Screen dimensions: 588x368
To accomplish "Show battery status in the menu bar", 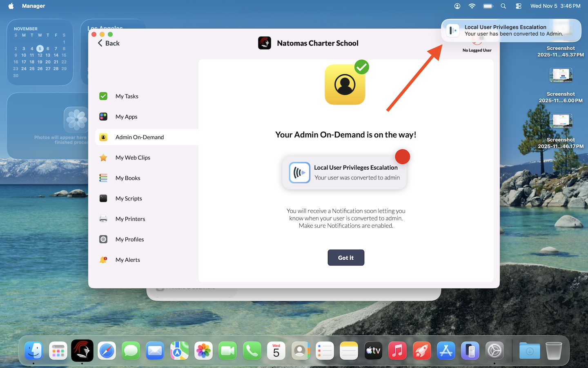I will (x=488, y=6).
